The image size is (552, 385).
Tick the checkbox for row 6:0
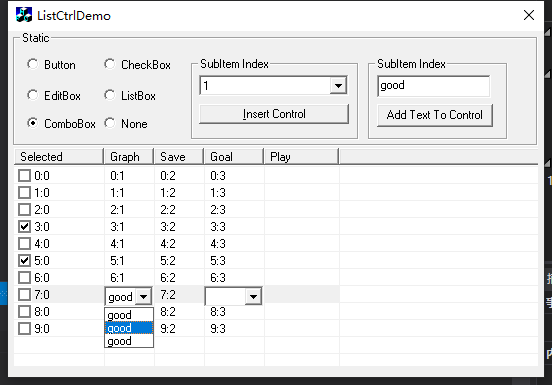pyautogui.click(x=24, y=278)
